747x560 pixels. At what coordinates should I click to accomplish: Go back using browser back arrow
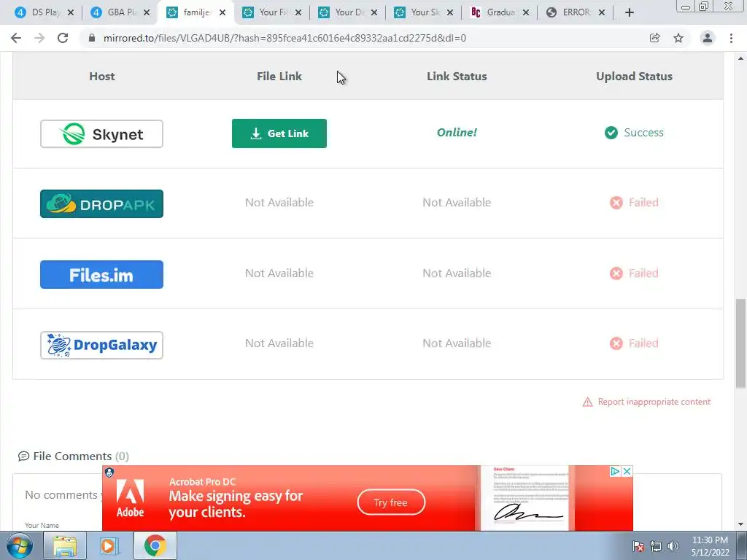pyautogui.click(x=16, y=38)
